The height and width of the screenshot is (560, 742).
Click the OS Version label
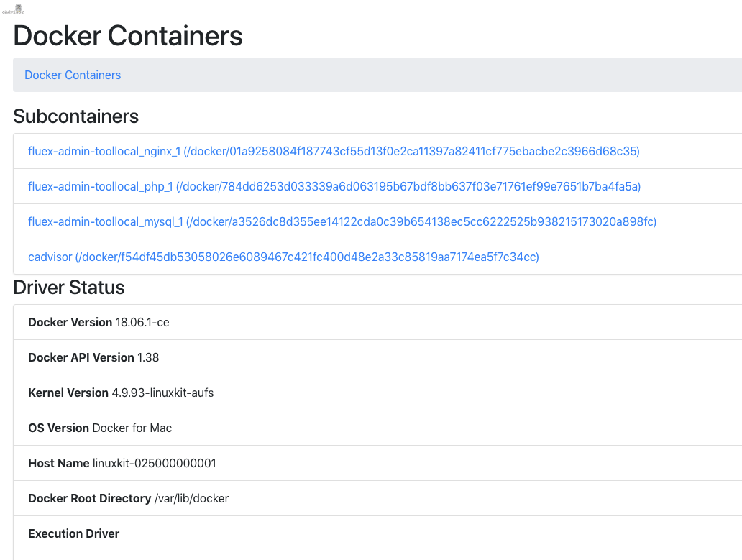click(59, 428)
